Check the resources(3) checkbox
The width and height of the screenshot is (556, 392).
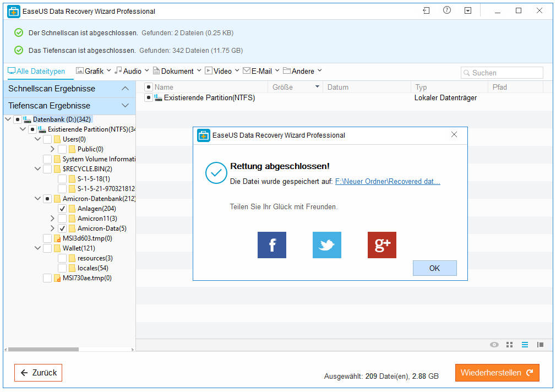(62, 258)
